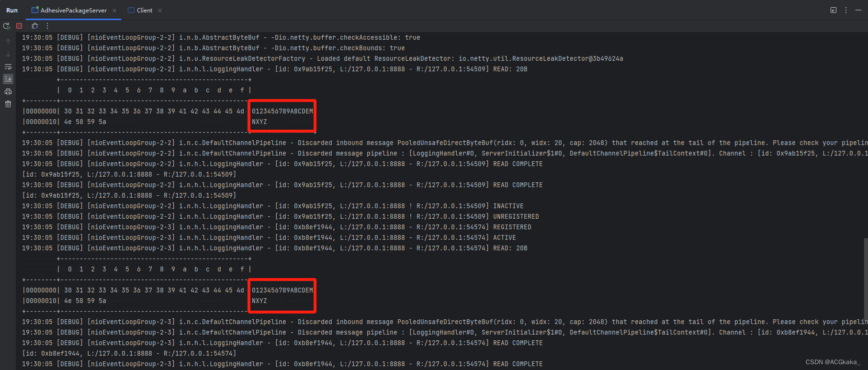This screenshot has width=868, height=370.
Task: Jump up the stack trace with up arrow
Action: coord(8,42)
